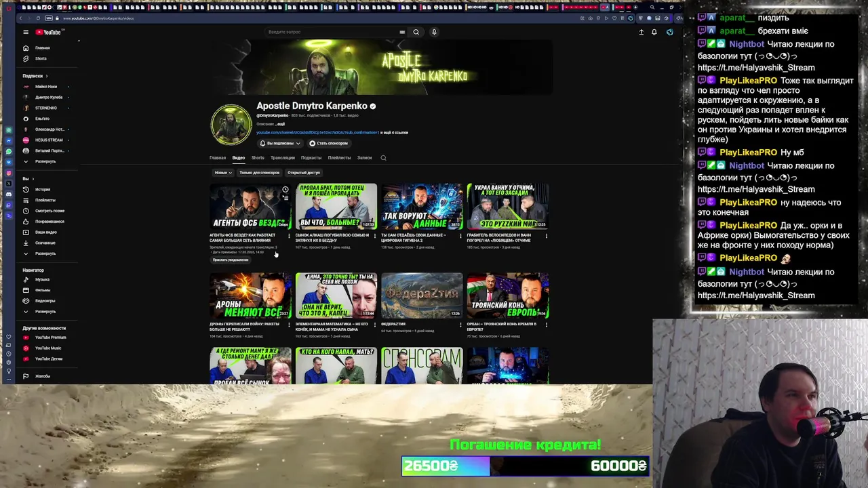Switch to the channel Плейлисты tab
868x488 pixels.
tap(339, 158)
